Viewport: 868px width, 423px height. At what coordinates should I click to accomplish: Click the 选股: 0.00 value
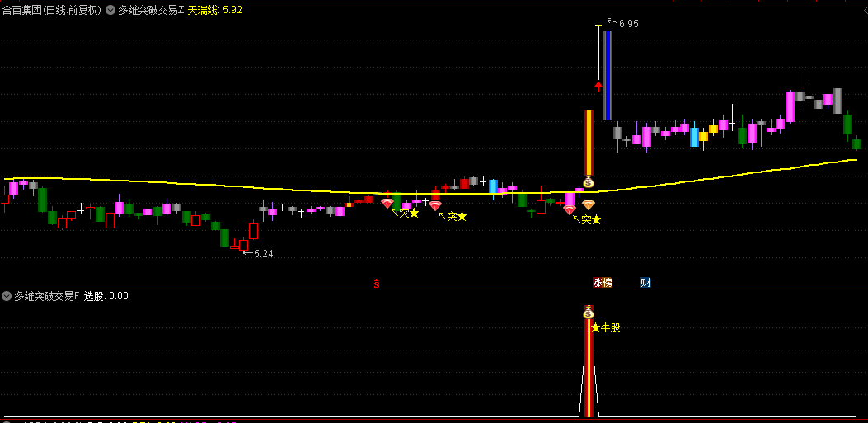coord(106,296)
